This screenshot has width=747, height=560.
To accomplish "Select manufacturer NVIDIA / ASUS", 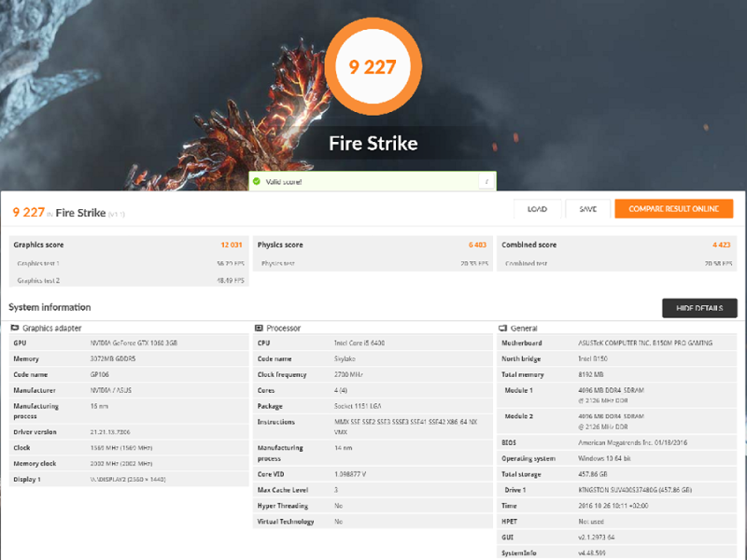I will pyautogui.click(x=111, y=390).
